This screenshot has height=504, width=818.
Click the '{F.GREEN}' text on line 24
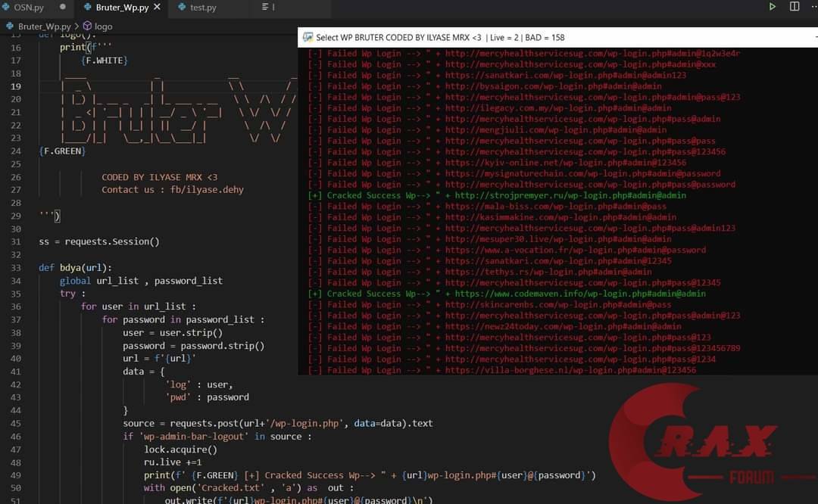click(62, 151)
